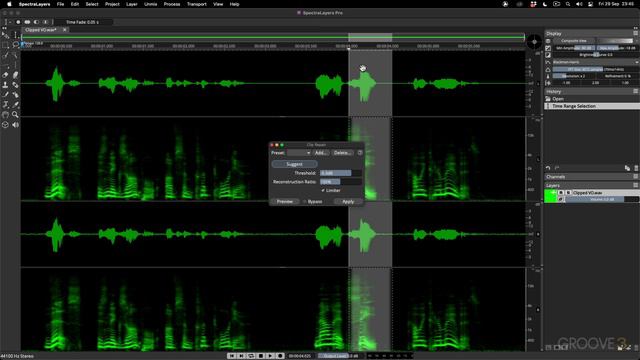Select the eraser tool in left toolbar

click(x=5, y=75)
